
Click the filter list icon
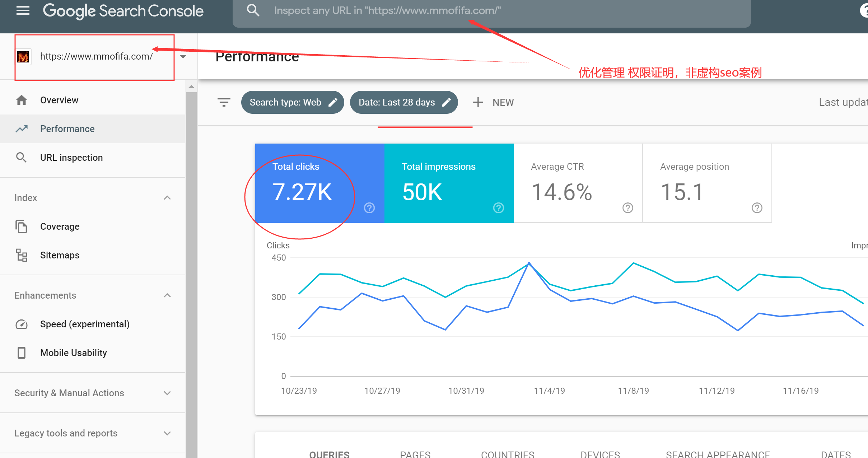click(224, 102)
